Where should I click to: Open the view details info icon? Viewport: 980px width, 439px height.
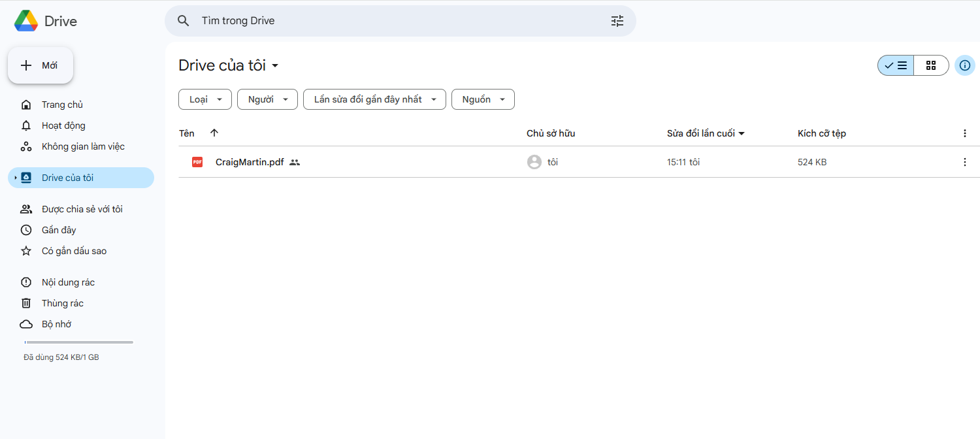(x=964, y=65)
